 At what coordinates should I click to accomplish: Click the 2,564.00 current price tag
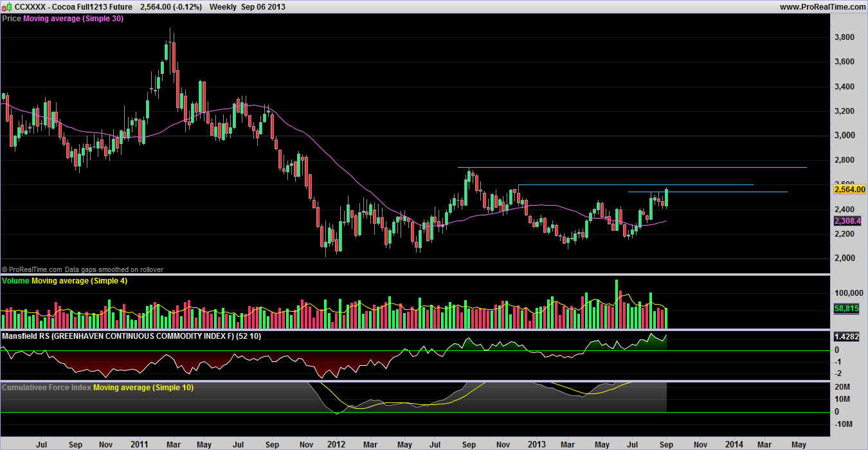click(x=849, y=189)
